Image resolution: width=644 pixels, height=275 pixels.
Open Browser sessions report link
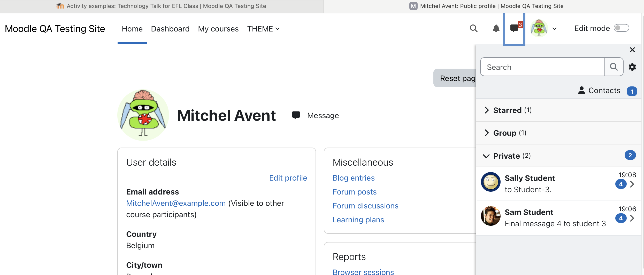[363, 272]
